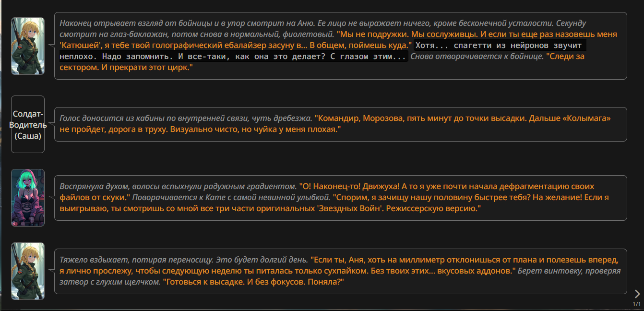Click the quote "Готовься к высадке. И без фокусов."

253,282
